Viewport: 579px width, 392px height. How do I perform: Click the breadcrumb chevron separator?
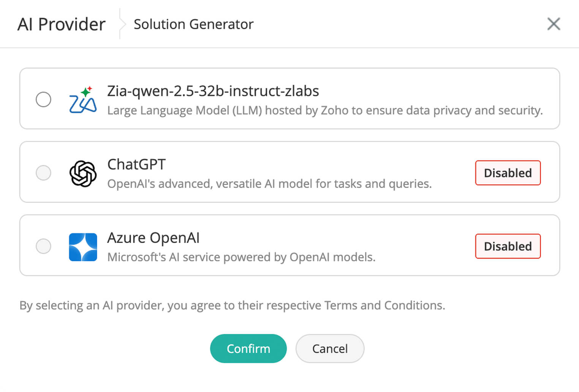click(x=122, y=24)
